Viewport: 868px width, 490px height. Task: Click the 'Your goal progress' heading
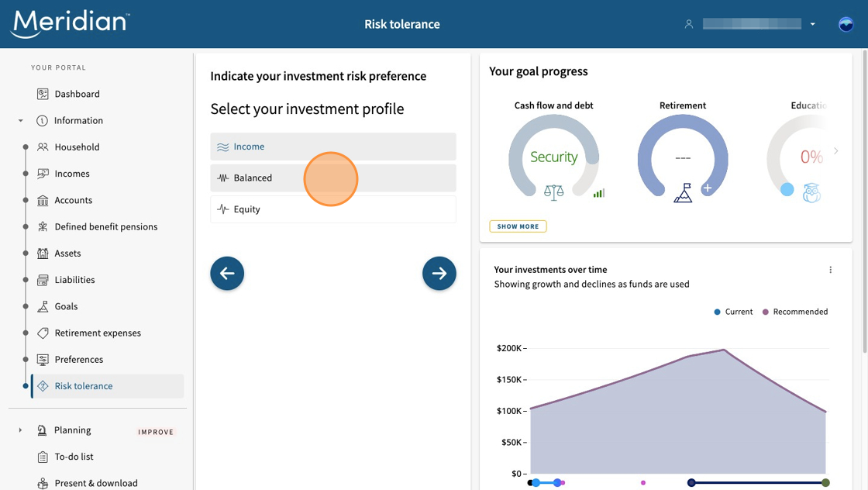click(x=538, y=71)
